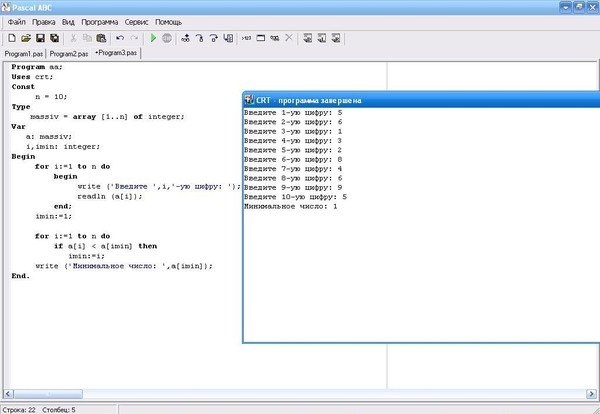Click 'Введите 10-ую цифру: 5' output line

click(295, 197)
